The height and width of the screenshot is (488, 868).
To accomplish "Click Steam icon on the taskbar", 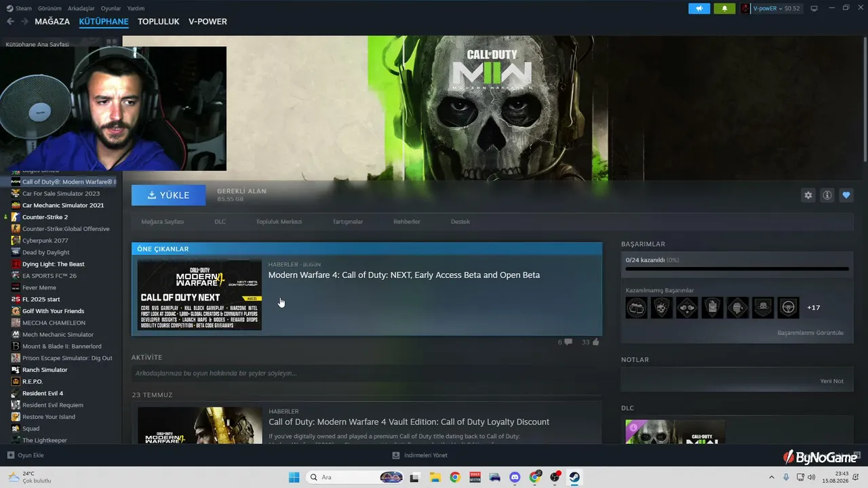I will point(574,477).
